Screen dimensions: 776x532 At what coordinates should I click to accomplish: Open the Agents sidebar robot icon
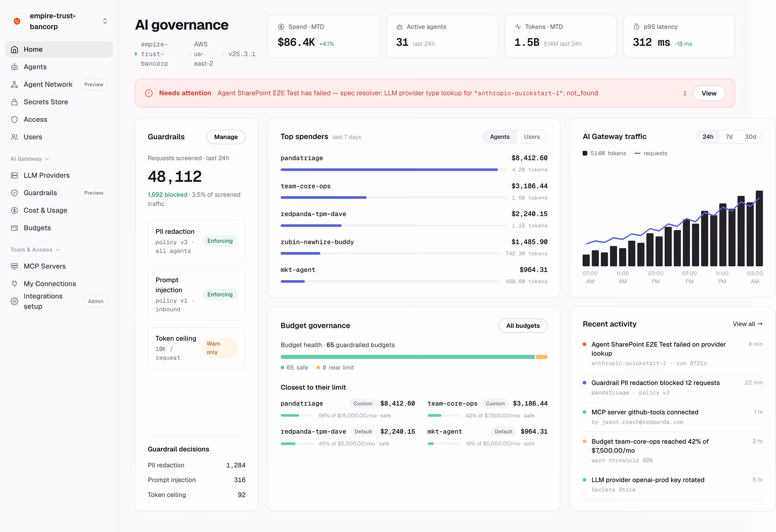(15, 67)
